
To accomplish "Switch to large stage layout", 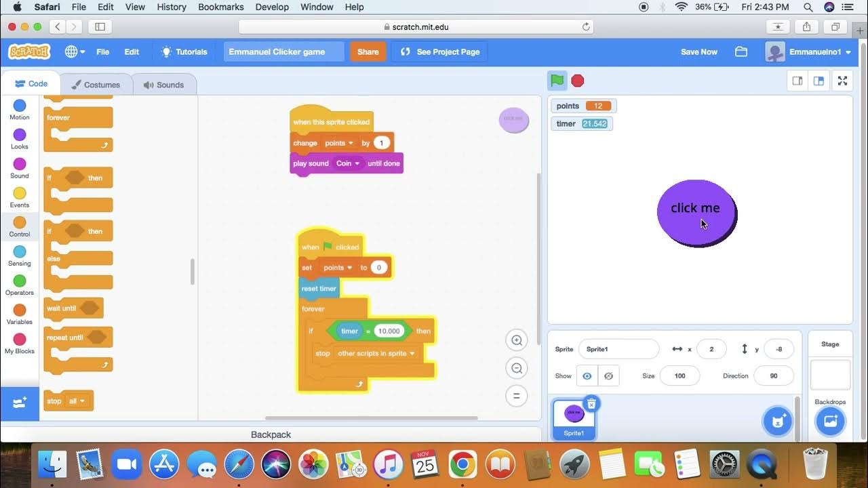I will 818,81.
